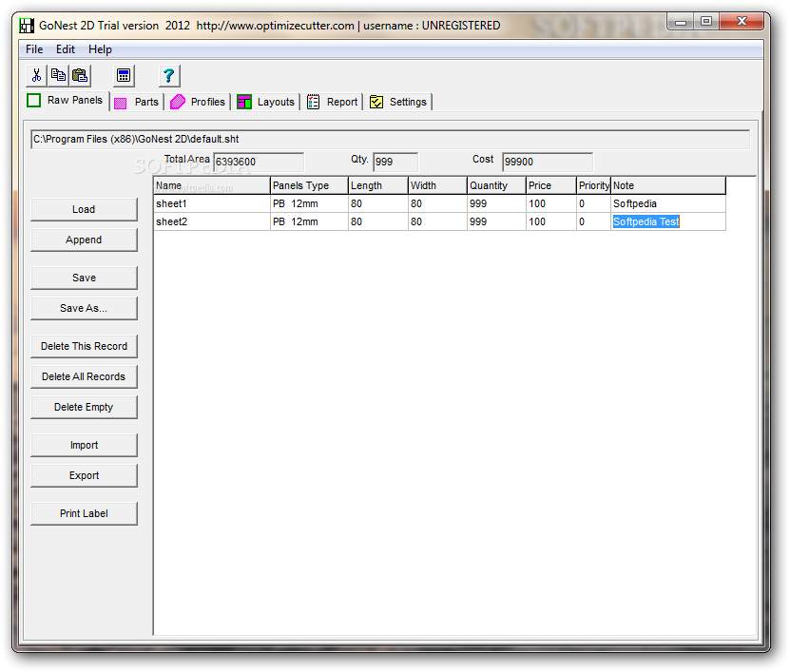
Task: Click the Qty. field showing 999
Action: point(395,163)
